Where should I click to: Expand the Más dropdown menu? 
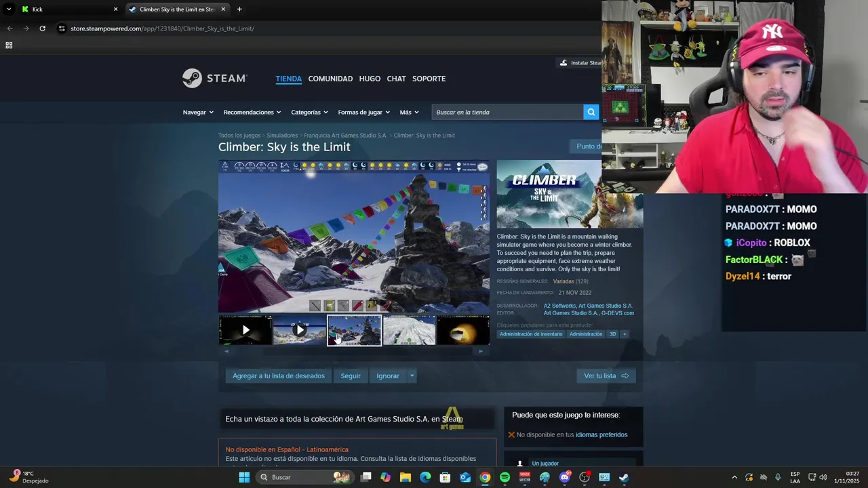pyautogui.click(x=409, y=112)
